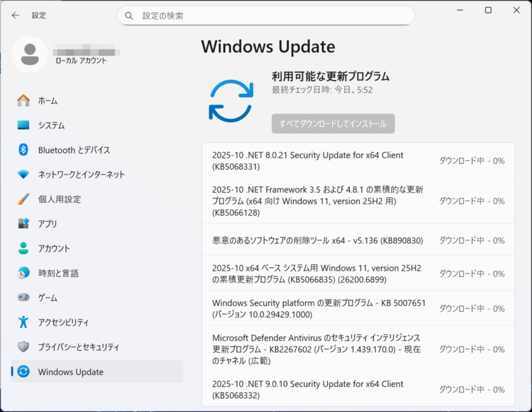The image size is (532, 412).
Task: Open 個人用設定 section
Action: [97, 199]
